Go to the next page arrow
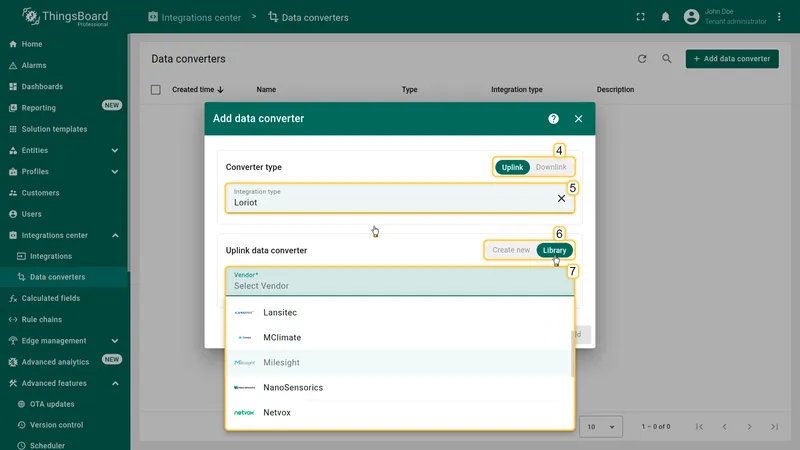This screenshot has height=450, width=800. pos(749,427)
